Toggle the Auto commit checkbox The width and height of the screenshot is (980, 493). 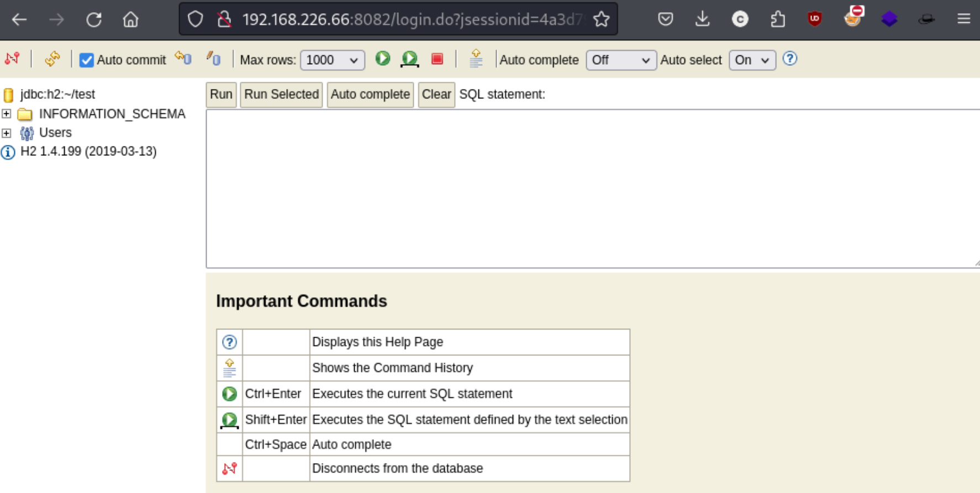tap(87, 60)
